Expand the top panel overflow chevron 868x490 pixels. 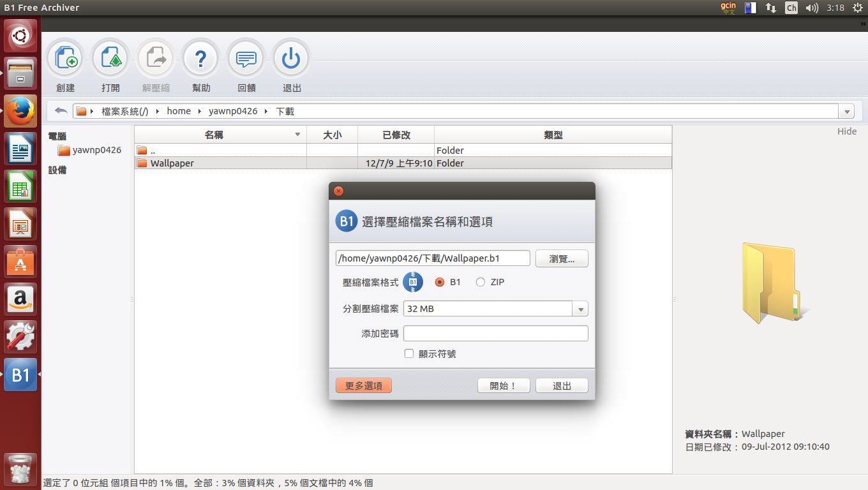coord(863,24)
